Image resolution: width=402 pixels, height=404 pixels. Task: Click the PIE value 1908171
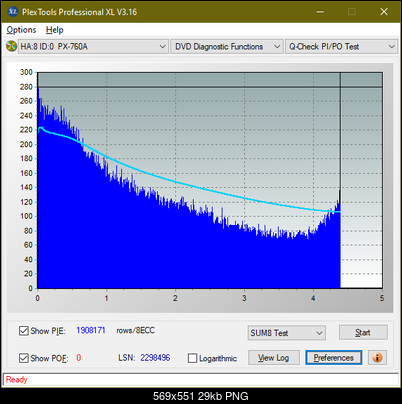(x=91, y=330)
